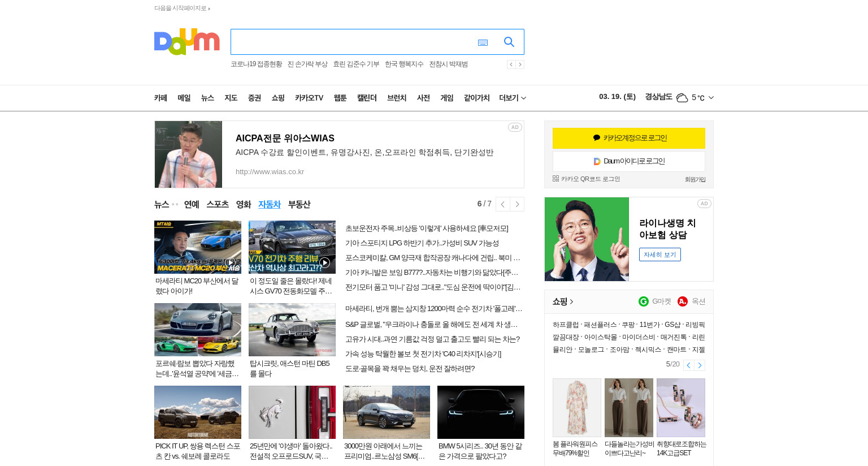Open 카카오TV in the navigation bar
868x466 pixels.
click(x=309, y=98)
